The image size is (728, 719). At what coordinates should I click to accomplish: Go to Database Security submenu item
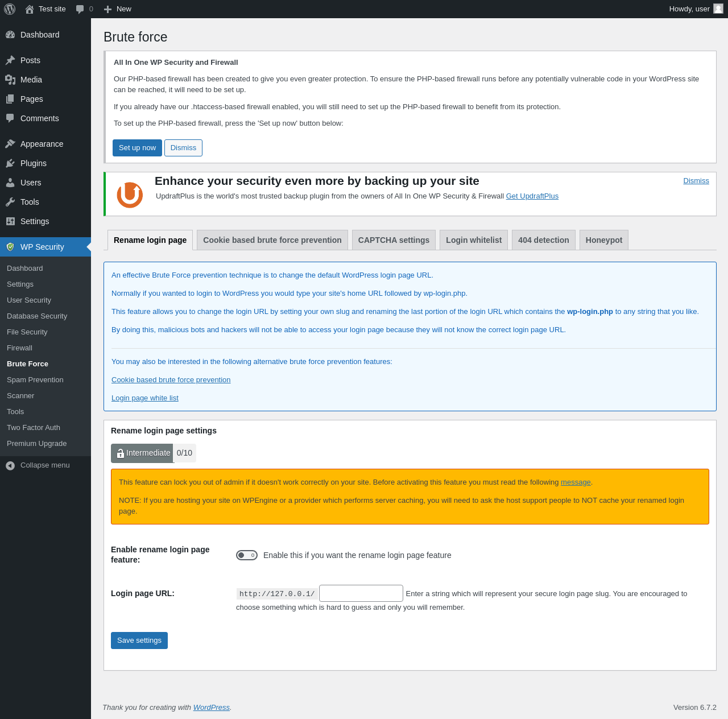(x=37, y=316)
